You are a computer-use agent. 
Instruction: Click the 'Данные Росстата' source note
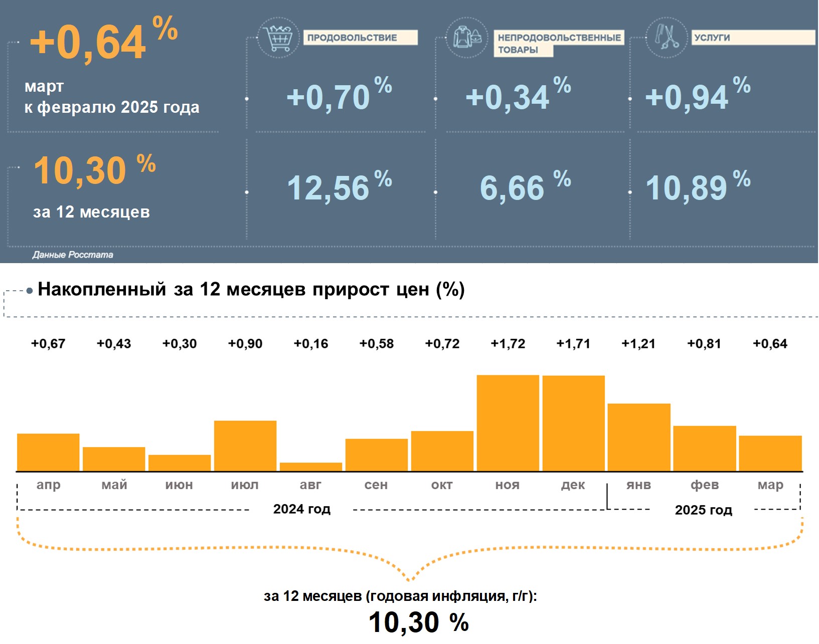73,255
